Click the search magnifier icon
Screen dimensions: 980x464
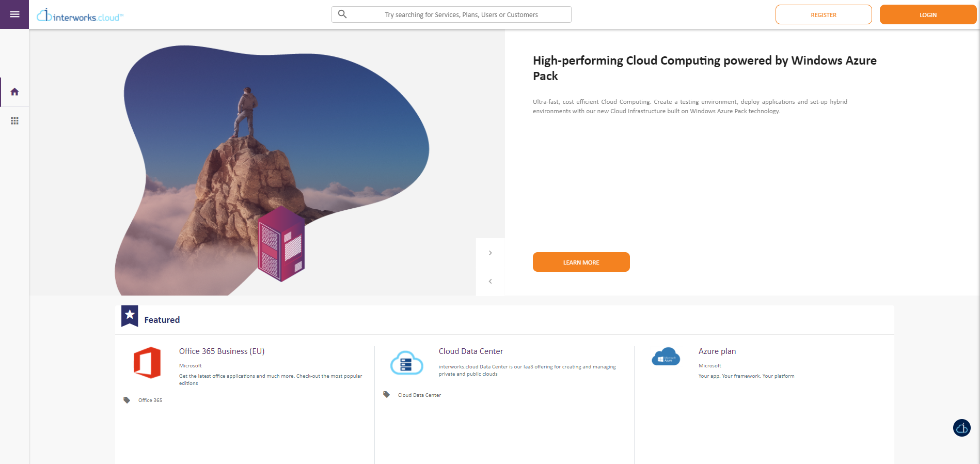342,14
